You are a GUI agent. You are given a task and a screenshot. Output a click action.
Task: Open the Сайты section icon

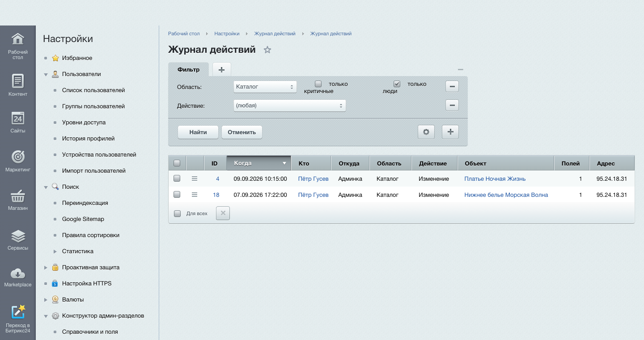click(18, 118)
